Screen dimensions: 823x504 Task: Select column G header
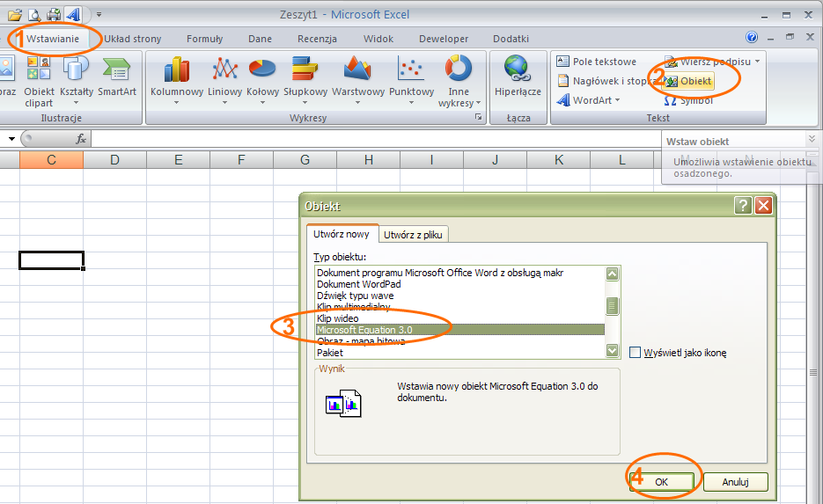[305, 160]
